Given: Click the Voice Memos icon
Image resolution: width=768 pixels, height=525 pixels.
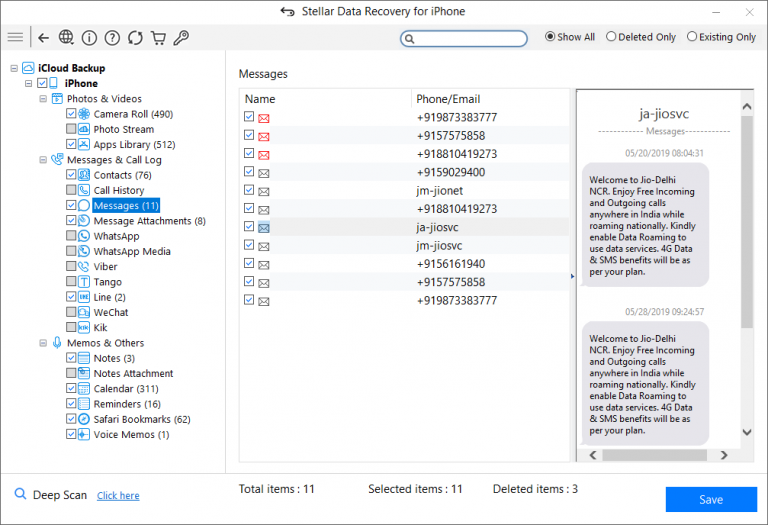Looking at the screenshot, I should click(x=84, y=434).
